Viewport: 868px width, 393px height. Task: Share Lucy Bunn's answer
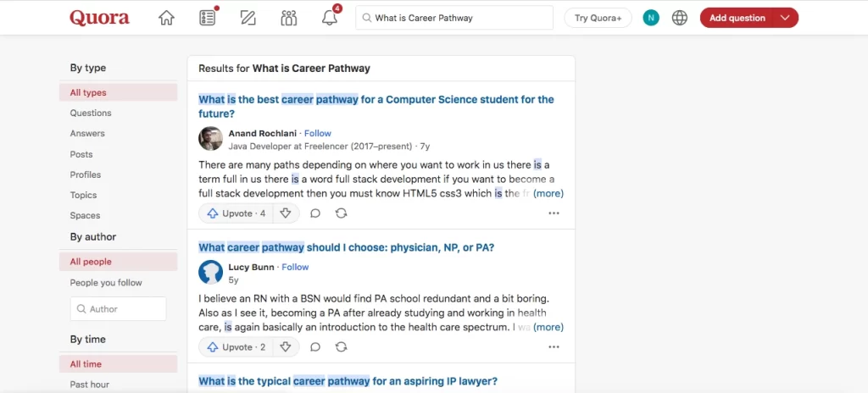click(341, 347)
